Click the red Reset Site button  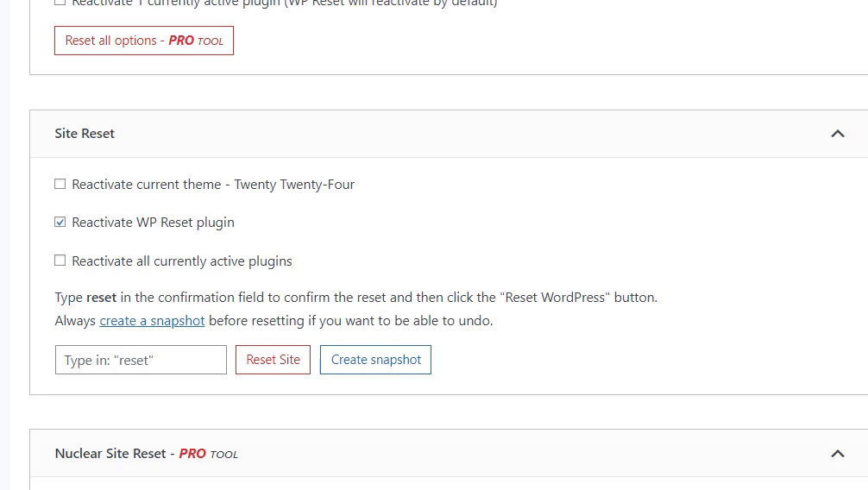point(273,360)
